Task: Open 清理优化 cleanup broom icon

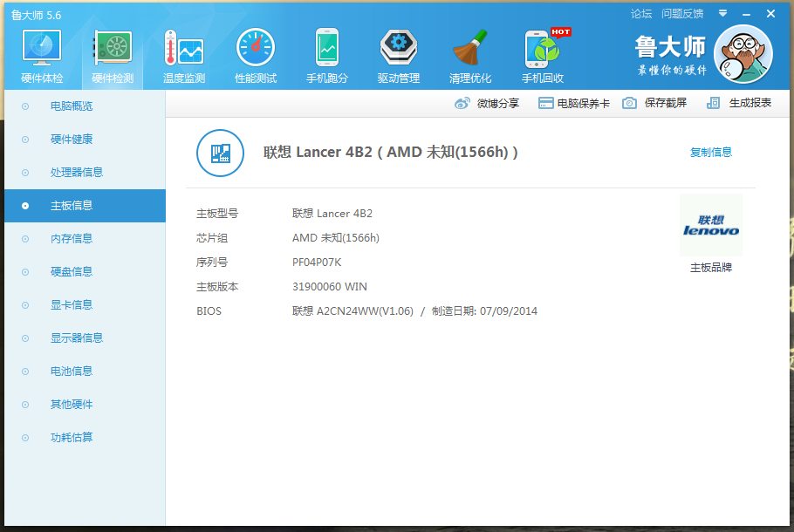Action: 470,48
